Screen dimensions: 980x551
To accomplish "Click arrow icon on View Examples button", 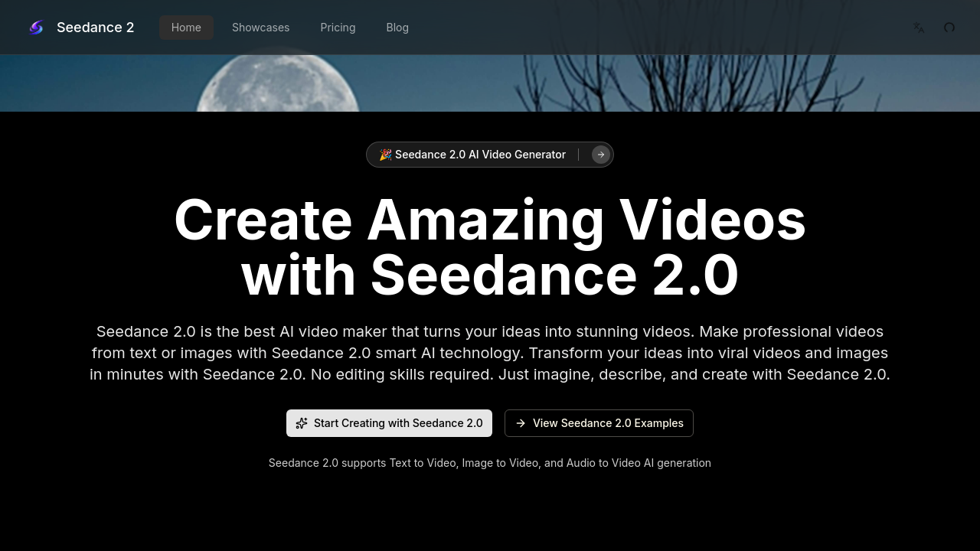I will coord(521,423).
